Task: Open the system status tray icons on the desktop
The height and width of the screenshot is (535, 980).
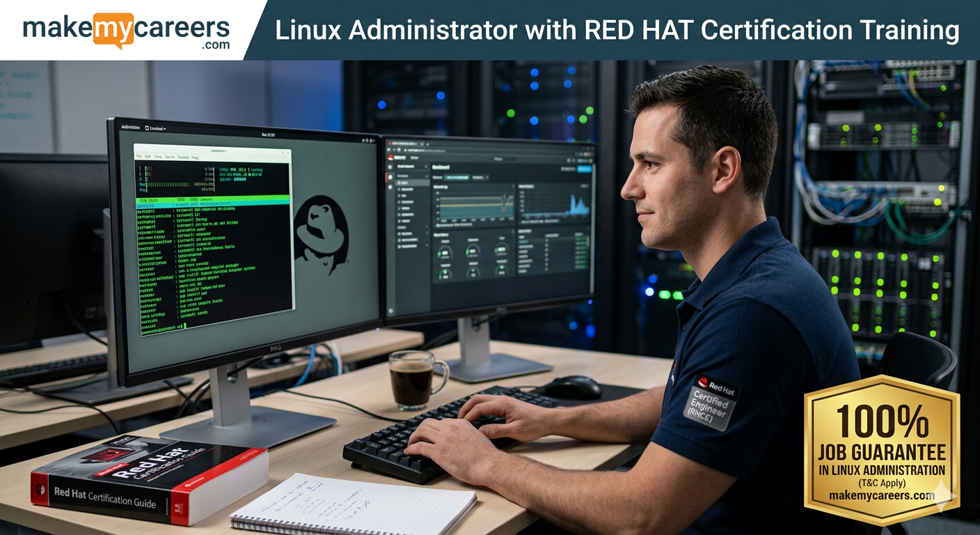Action: (368, 140)
